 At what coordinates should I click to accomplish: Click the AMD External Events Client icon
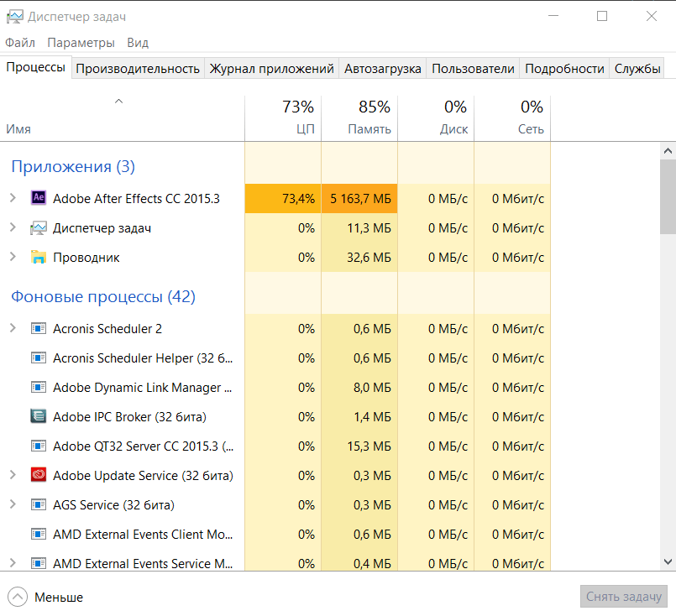point(39,534)
